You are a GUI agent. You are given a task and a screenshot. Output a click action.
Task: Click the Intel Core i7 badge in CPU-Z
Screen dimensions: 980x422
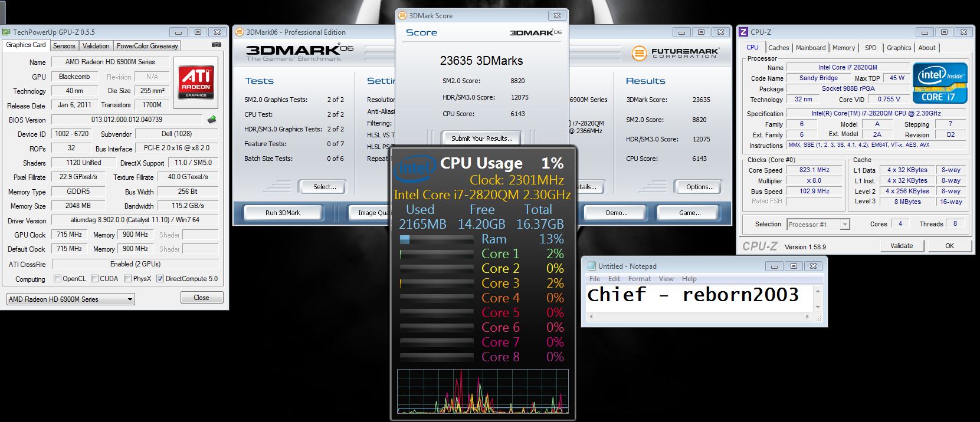point(940,83)
